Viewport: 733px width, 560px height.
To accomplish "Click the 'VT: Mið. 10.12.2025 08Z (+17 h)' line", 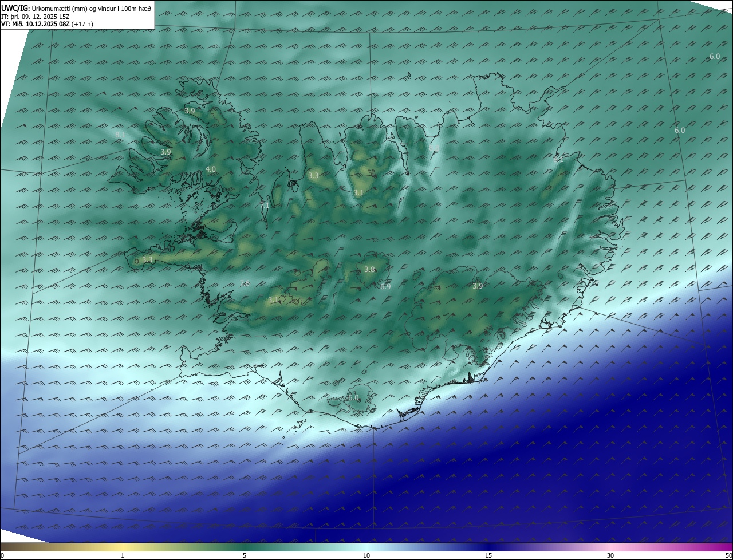I will coord(47,24).
